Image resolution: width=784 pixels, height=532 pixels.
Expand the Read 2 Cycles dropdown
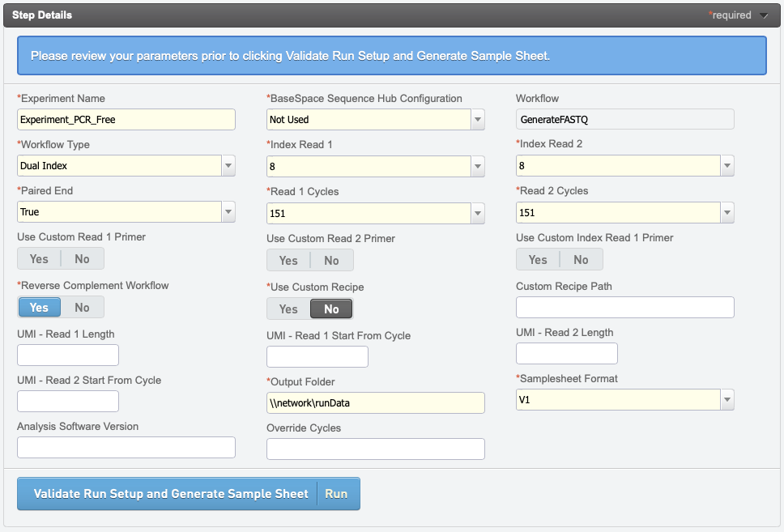tap(727, 213)
